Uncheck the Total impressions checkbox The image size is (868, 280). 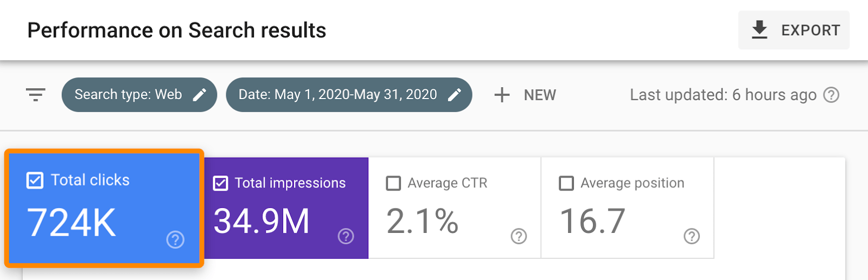(221, 184)
